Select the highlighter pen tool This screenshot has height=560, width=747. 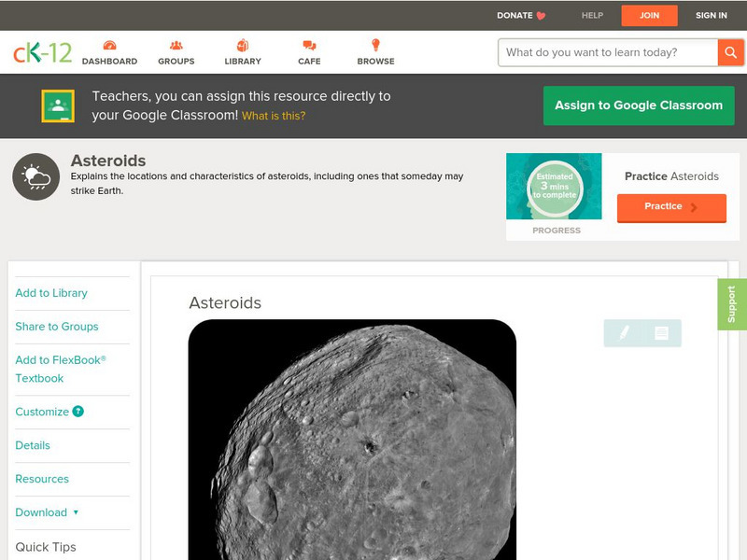[x=624, y=332]
